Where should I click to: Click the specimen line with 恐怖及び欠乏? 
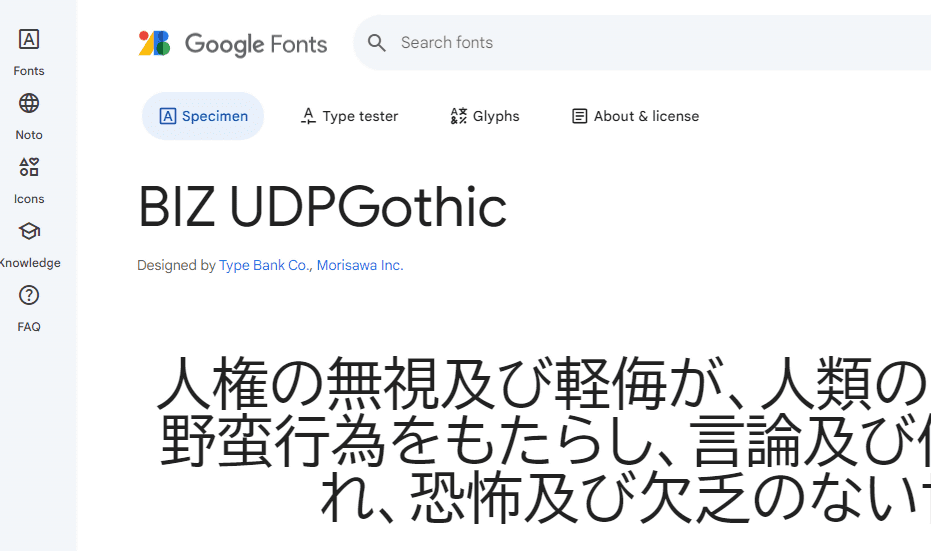point(625,498)
